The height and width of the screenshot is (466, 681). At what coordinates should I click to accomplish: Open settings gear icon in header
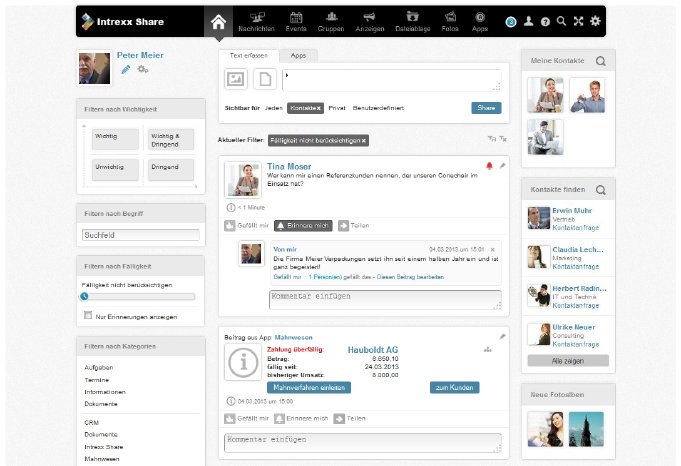click(595, 21)
